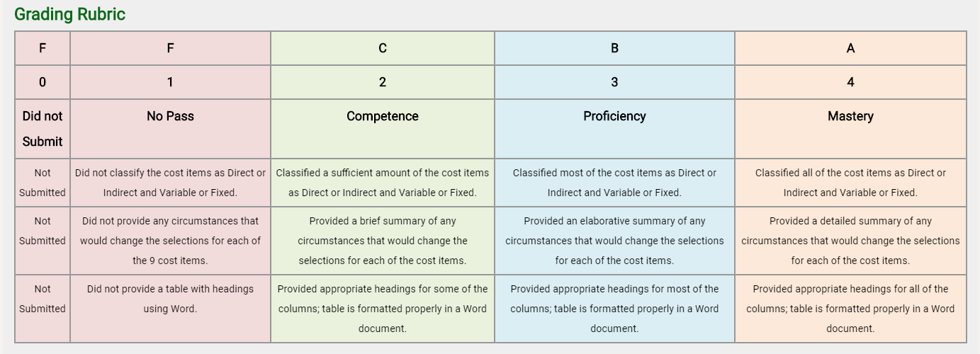The width and height of the screenshot is (980, 354).
Task: Select 'Provided a brief summary' cell
Action: click(x=383, y=241)
